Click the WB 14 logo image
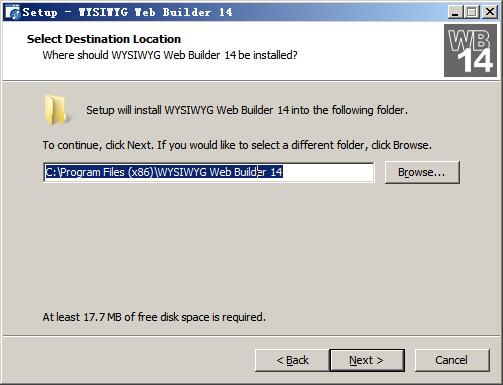 470,50
